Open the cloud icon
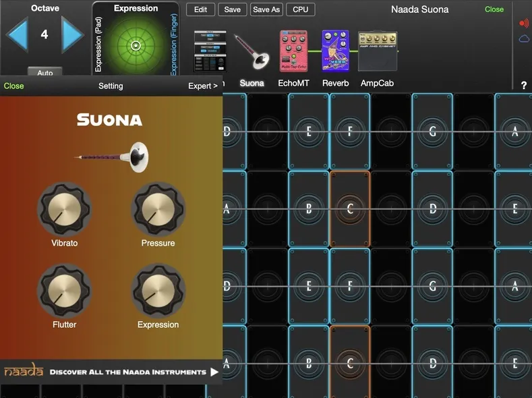This screenshot has height=398, width=532. point(524,38)
